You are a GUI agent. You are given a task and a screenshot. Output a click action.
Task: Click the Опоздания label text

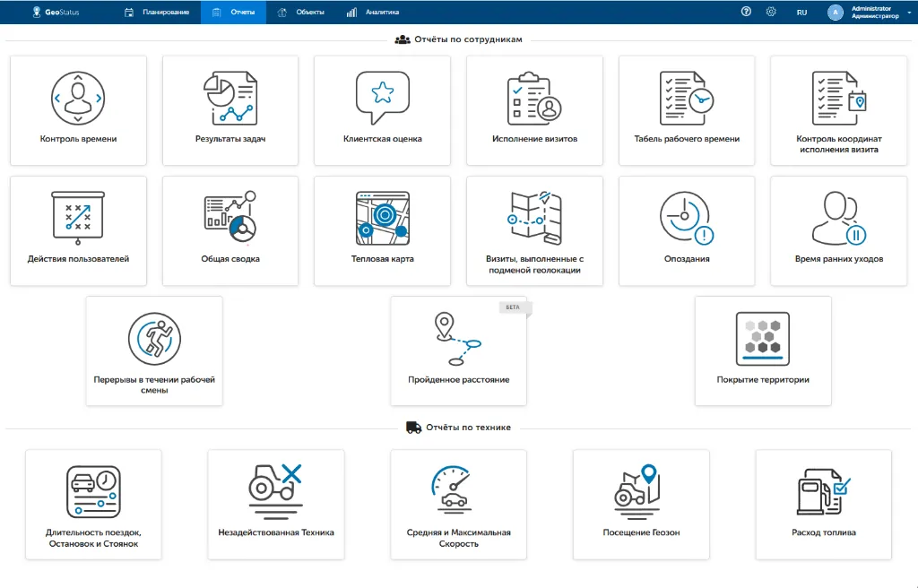[x=687, y=259]
